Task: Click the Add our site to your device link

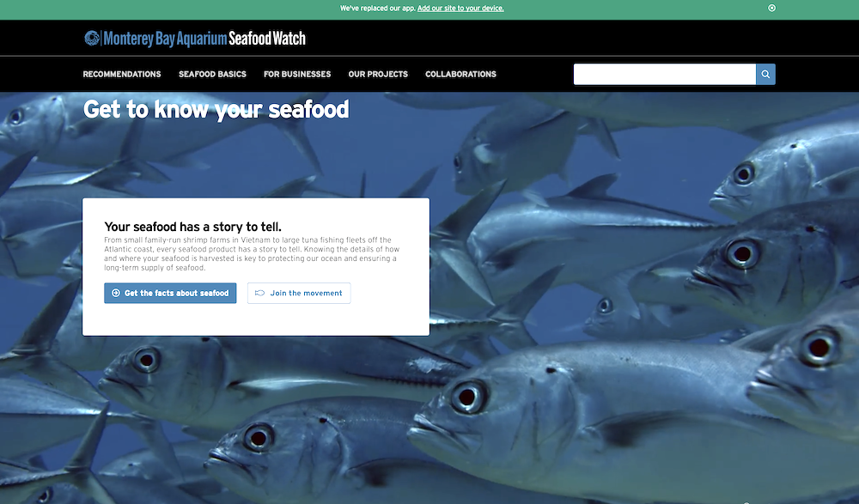Action: point(460,9)
